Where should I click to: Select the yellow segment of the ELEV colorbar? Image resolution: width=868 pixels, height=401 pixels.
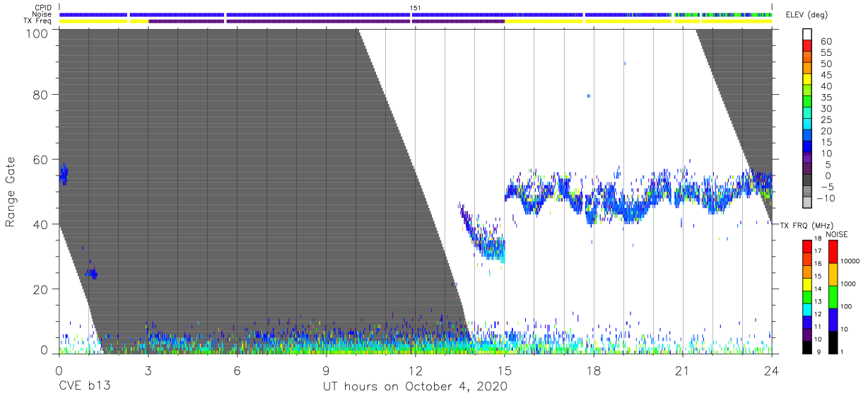pos(809,81)
